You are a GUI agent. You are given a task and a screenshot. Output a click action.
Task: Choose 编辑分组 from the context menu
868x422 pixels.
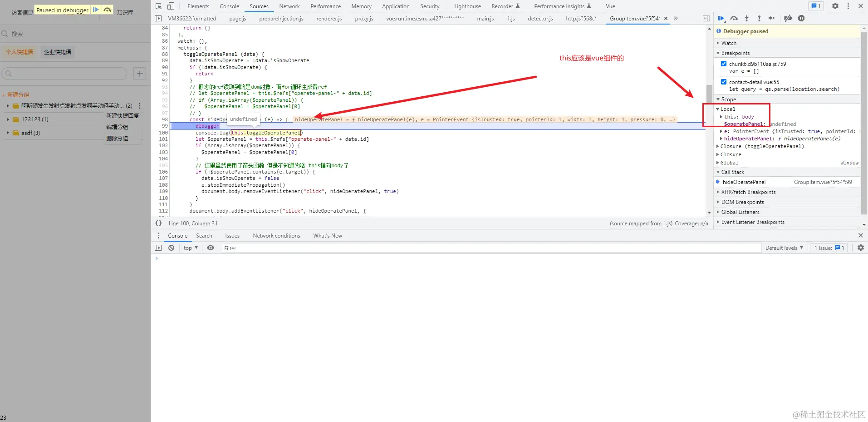coord(117,127)
